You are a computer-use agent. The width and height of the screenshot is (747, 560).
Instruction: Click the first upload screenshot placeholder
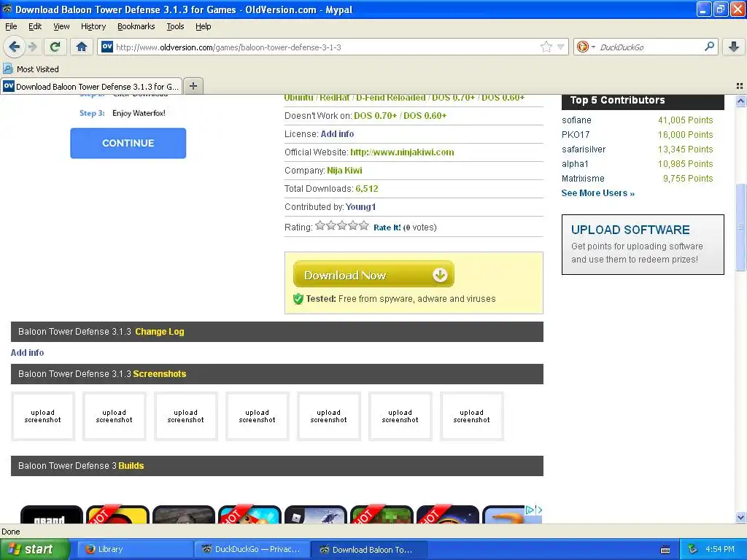pyautogui.click(x=43, y=416)
